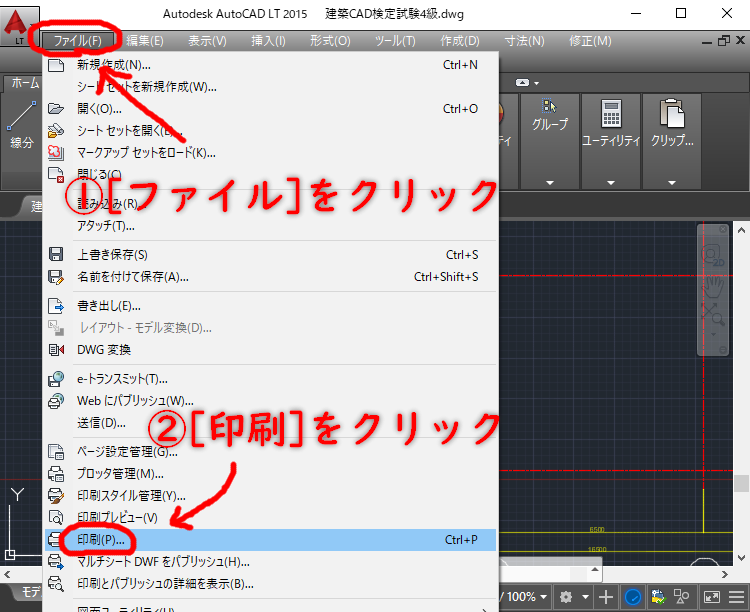Screen dimensions: 750x612
Task: Select the ホーム ribbon tab
Action: pyautogui.click(x=25, y=83)
